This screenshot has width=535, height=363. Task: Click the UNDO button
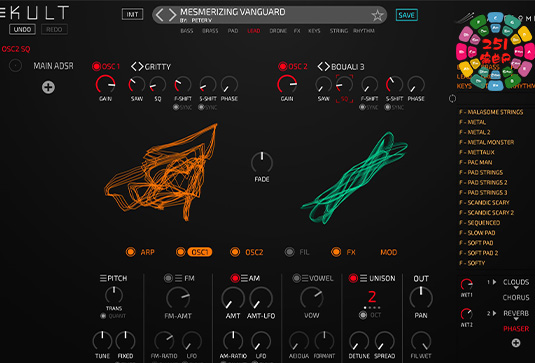click(22, 29)
